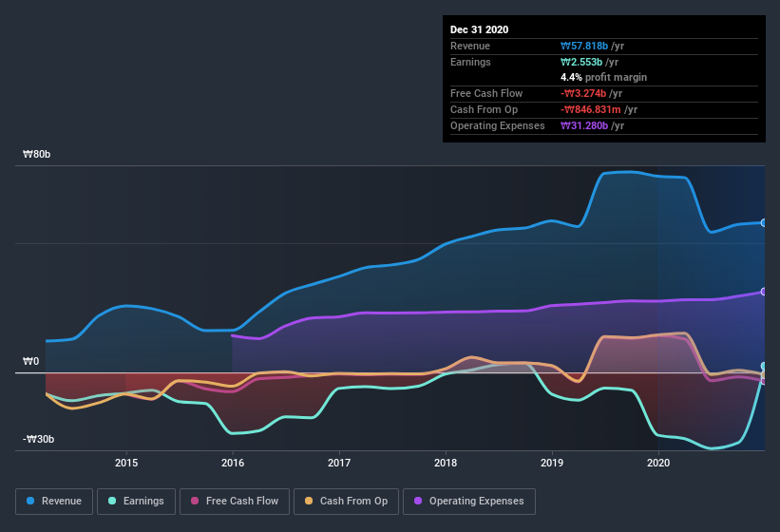Viewport: 780px width, 532px height.
Task: Click the -₩3.274b free cash flow value
Action: tap(583, 93)
